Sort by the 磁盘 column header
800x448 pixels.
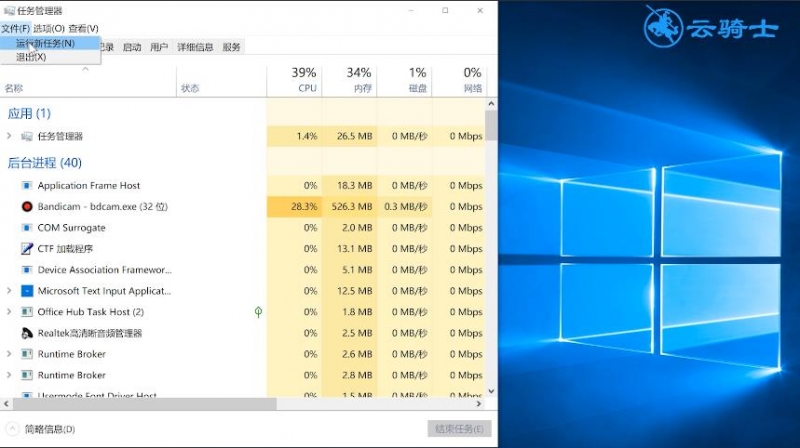point(405,81)
